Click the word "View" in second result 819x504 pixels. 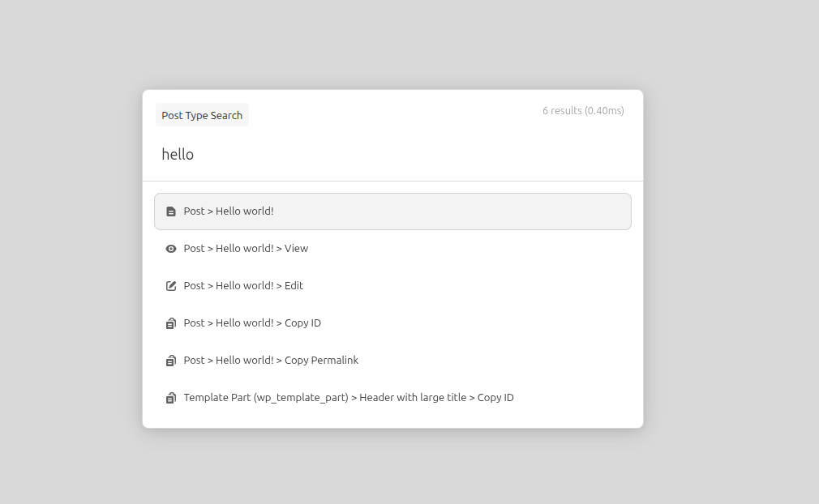(x=296, y=249)
